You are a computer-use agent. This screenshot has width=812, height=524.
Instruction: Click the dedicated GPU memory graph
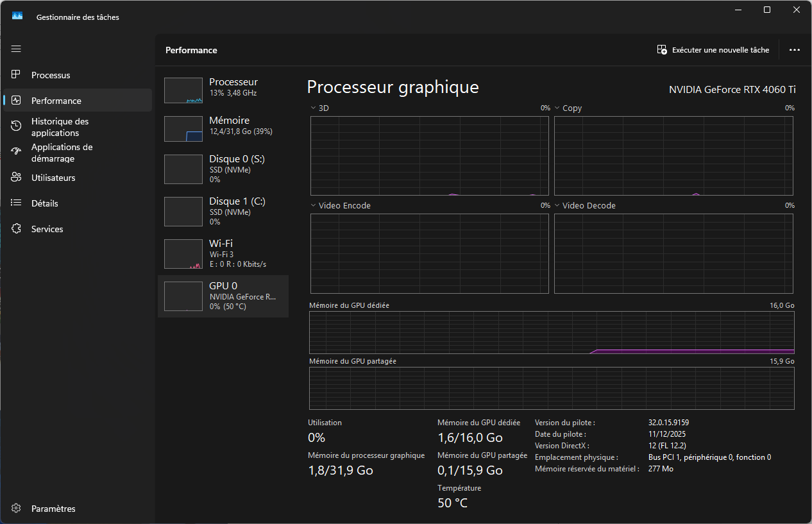tap(552, 332)
